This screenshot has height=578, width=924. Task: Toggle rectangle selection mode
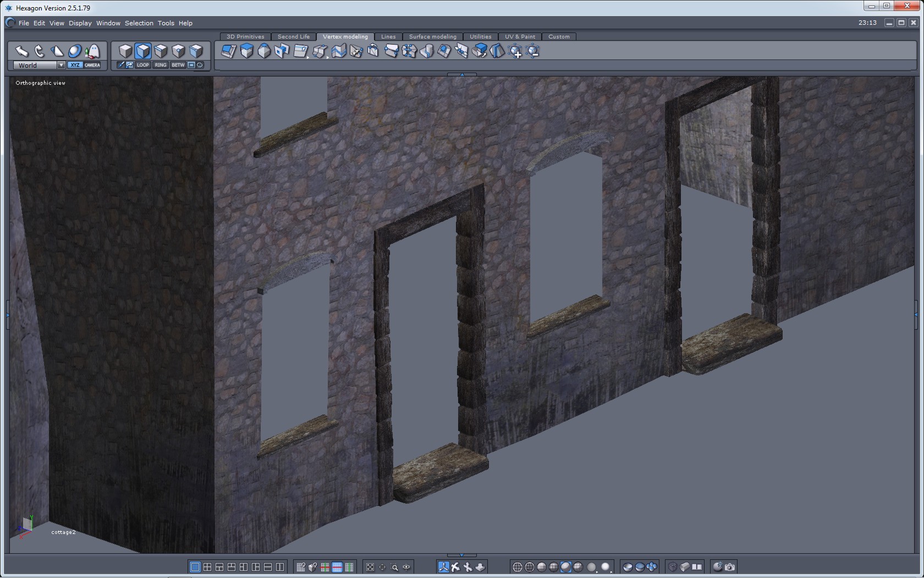coord(191,65)
